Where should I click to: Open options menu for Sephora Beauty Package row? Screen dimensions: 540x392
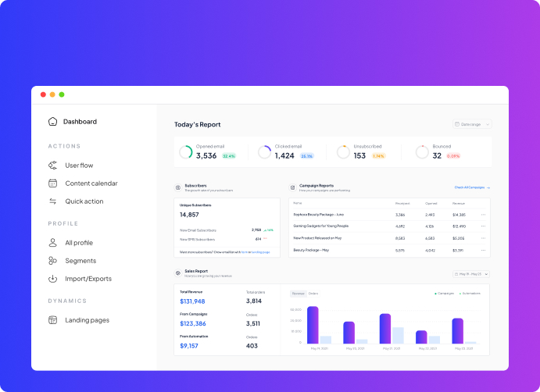pyautogui.click(x=483, y=214)
